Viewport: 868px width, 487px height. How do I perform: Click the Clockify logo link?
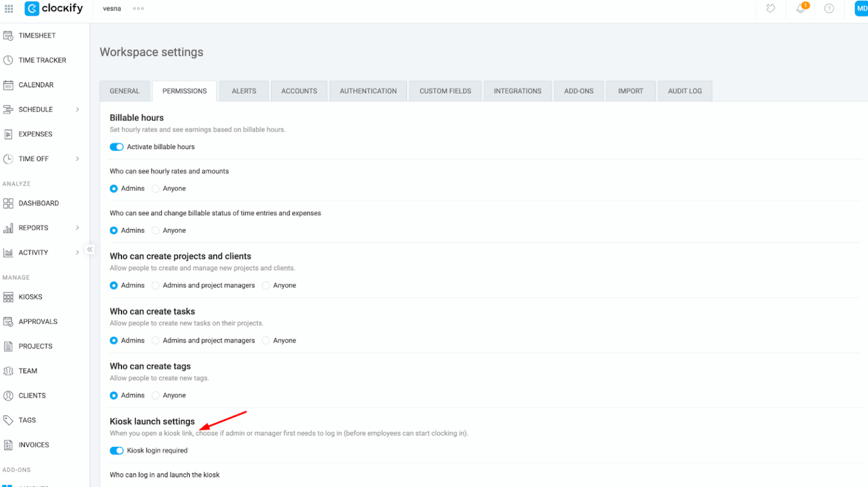pyautogui.click(x=54, y=8)
